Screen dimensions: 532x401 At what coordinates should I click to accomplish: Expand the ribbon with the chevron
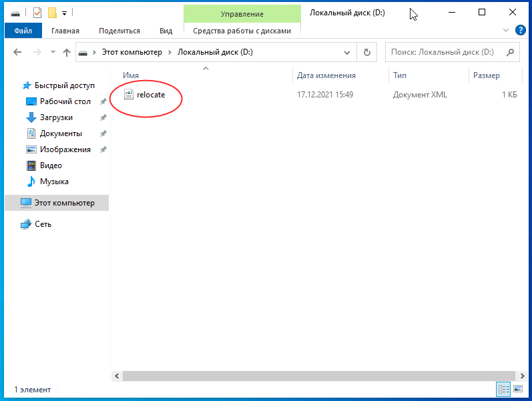tap(505, 30)
